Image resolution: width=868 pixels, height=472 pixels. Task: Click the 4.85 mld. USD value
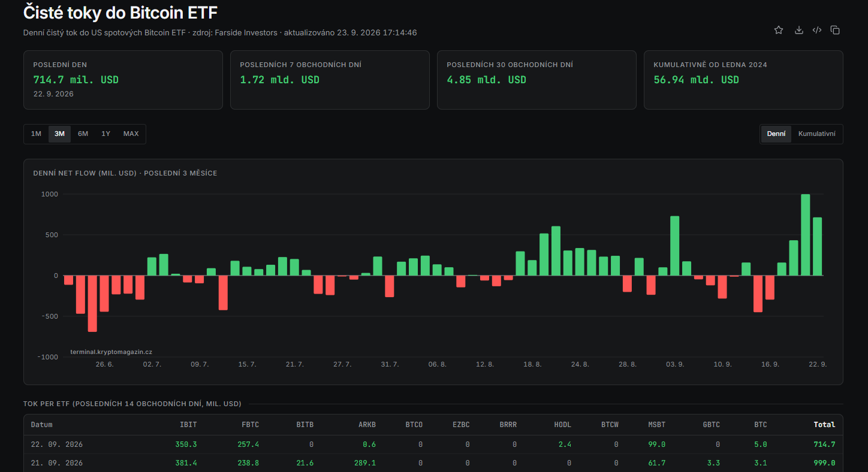[x=486, y=80]
